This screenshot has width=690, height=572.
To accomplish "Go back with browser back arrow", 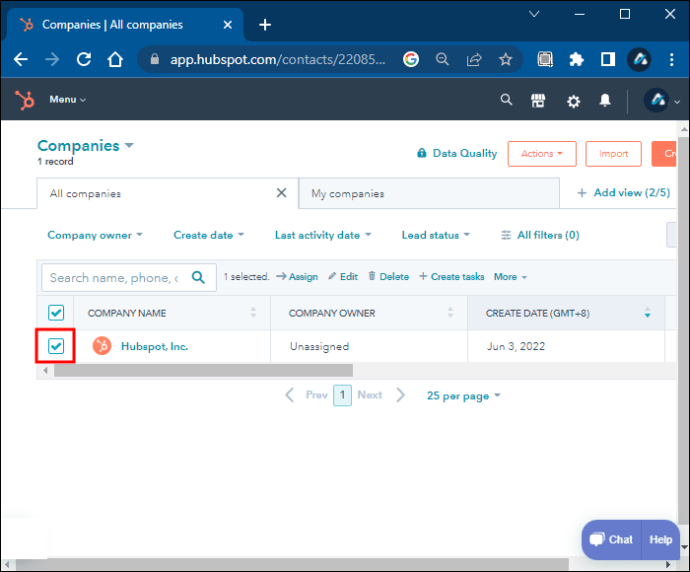I will (21, 59).
